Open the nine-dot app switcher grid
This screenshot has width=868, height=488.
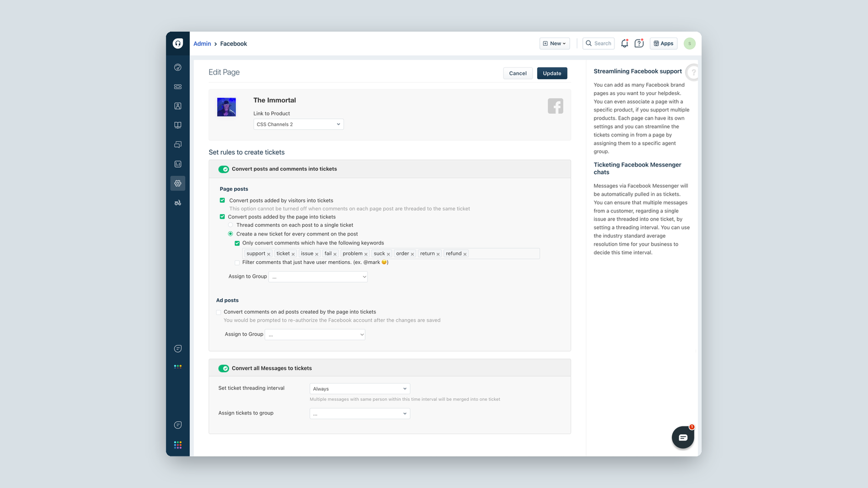coord(178,445)
